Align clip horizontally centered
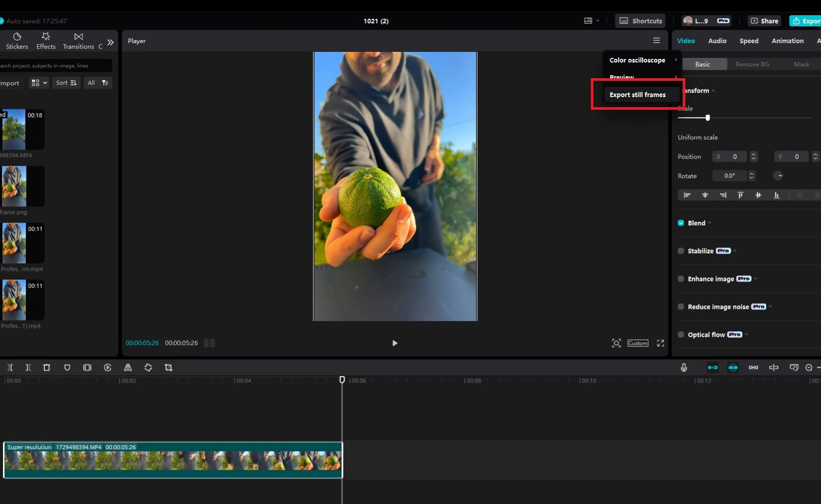Viewport: 821px width, 504px height. point(705,195)
